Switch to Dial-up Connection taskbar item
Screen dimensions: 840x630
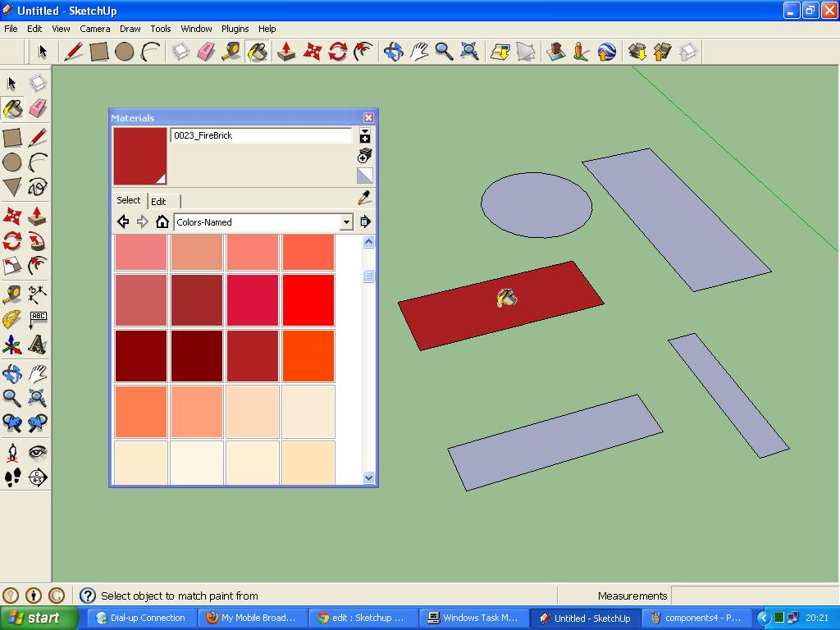click(140, 618)
